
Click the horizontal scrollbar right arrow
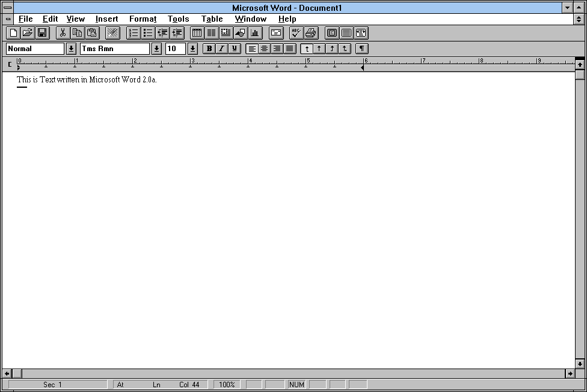click(x=570, y=373)
